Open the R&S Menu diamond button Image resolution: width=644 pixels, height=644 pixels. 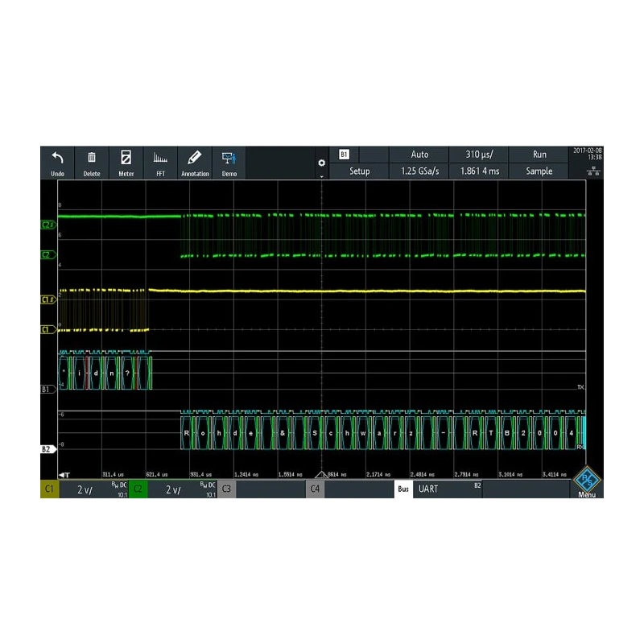(x=587, y=481)
